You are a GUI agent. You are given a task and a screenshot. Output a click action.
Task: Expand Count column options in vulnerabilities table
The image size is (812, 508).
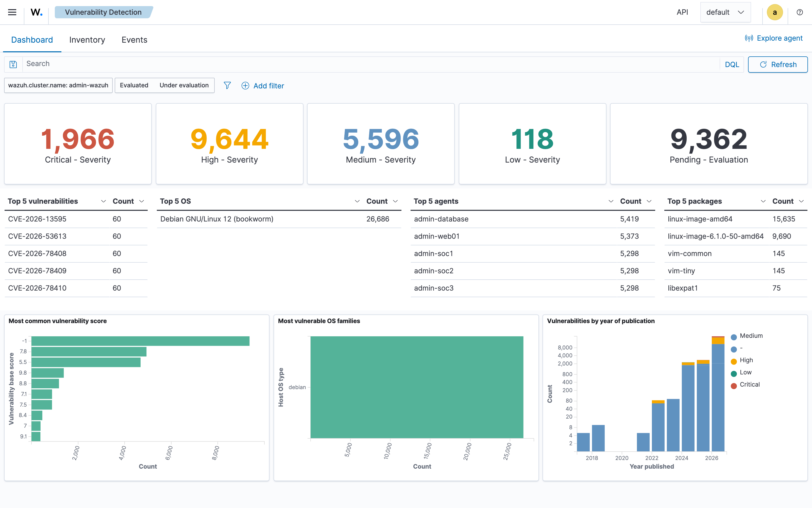pyautogui.click(x=142, y=201)
